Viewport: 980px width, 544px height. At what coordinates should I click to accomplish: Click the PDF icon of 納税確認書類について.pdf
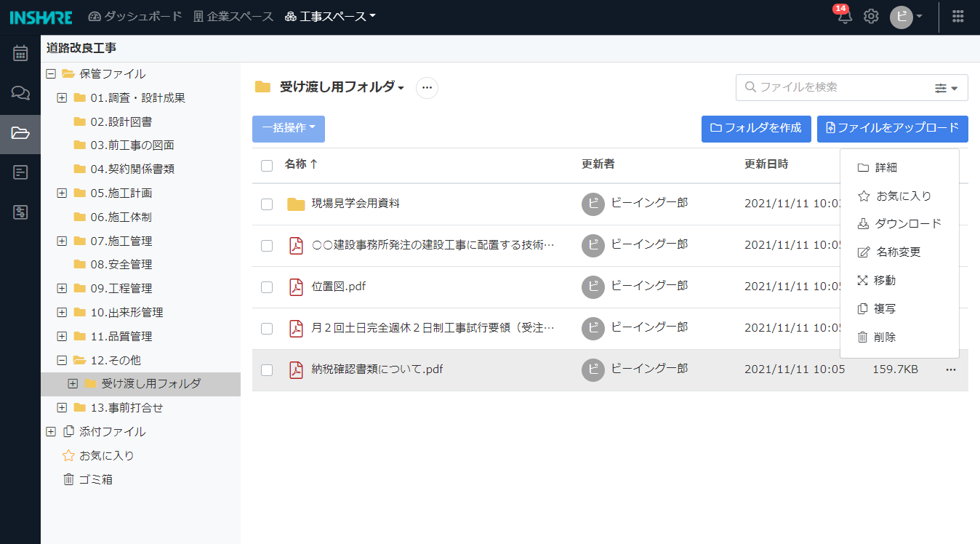pos(296,370)
